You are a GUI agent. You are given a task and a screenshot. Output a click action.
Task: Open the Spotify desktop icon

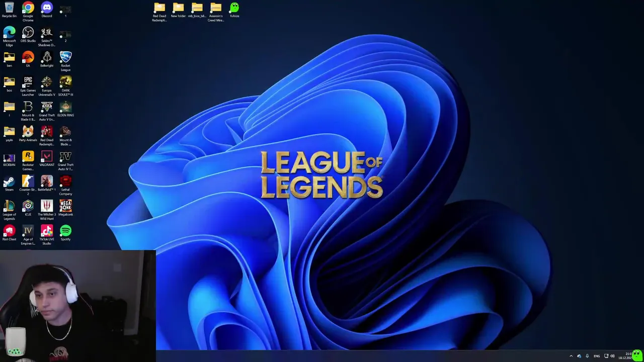coord(65,233)
